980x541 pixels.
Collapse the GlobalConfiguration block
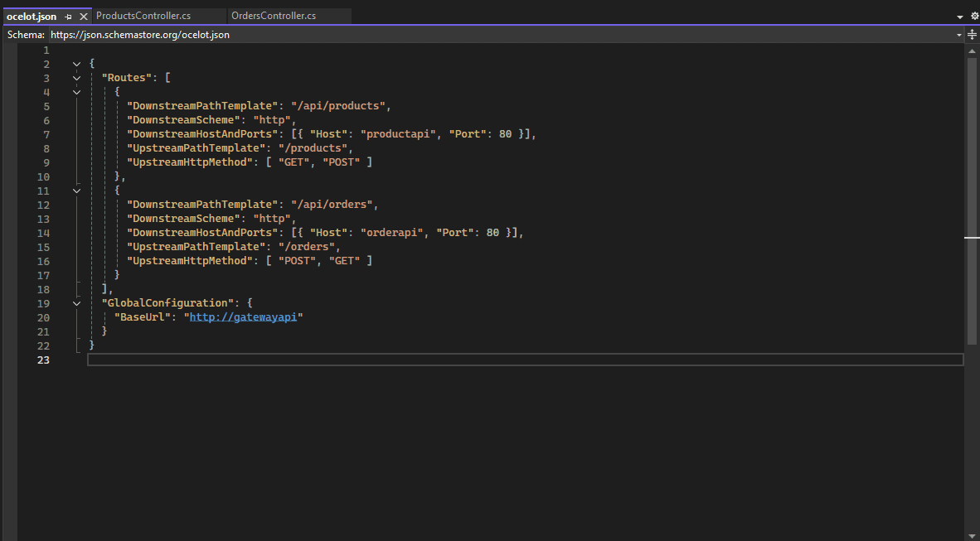(76, 303)
